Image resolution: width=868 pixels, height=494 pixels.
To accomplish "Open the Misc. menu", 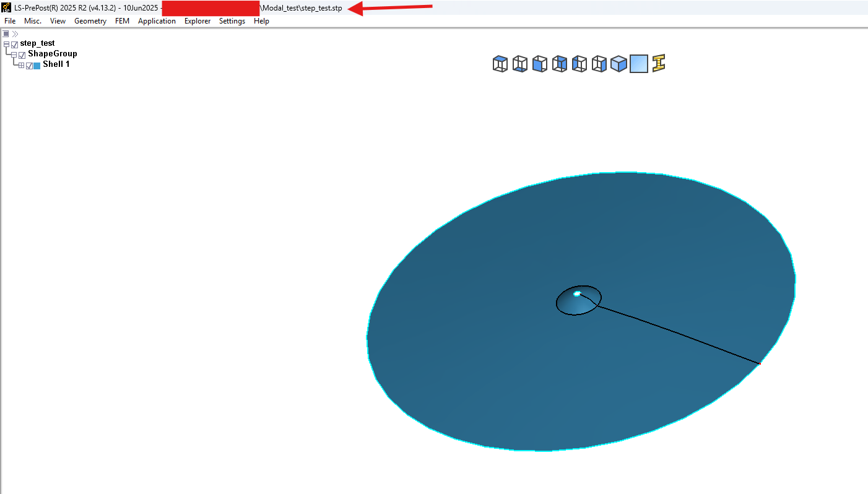I will click(33, 21).
